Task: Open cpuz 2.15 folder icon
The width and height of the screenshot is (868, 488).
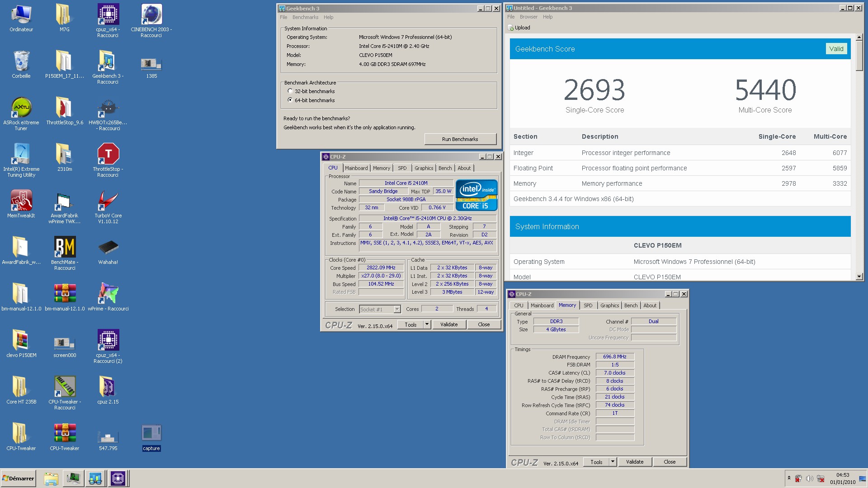Action: point(108,390)
